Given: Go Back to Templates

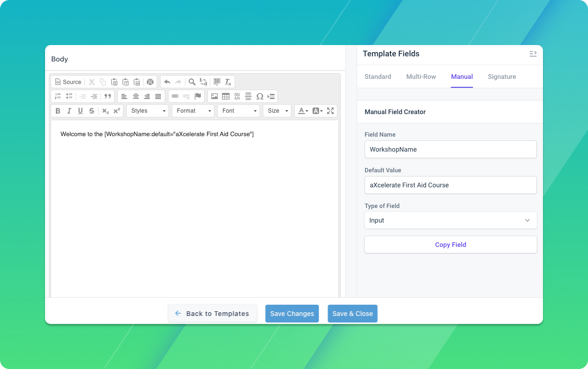Looking at the screenshot, I should tap(213, 314).
